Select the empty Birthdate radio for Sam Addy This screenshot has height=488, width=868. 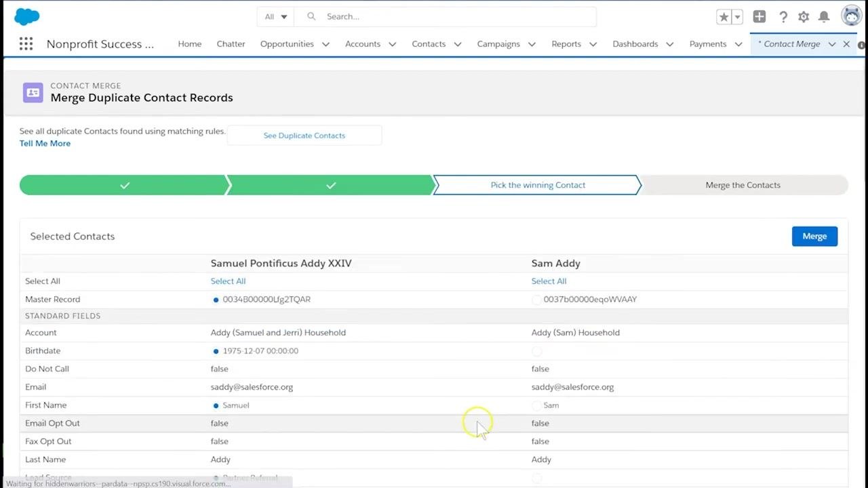[536, 351]
